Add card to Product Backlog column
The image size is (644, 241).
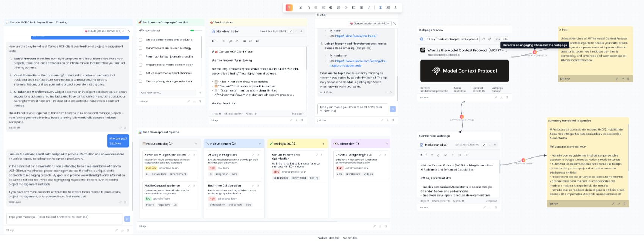pyautogui.click(x=196, y=144)
